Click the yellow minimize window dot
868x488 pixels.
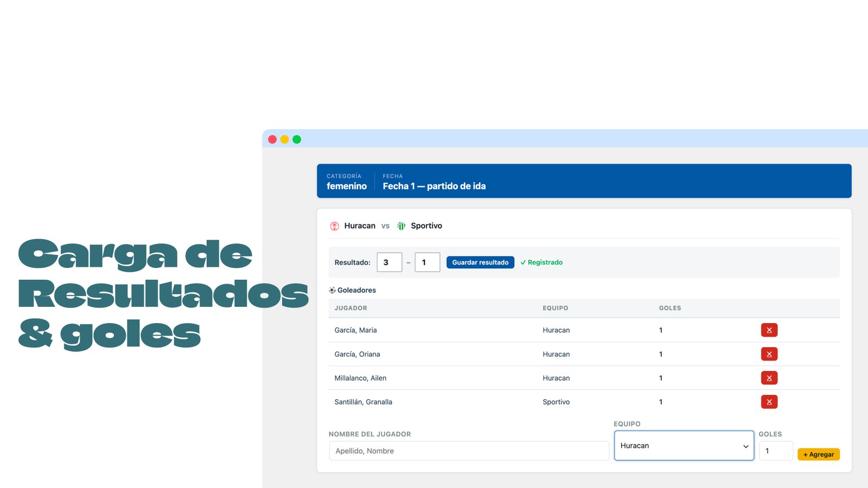point(284,139)
